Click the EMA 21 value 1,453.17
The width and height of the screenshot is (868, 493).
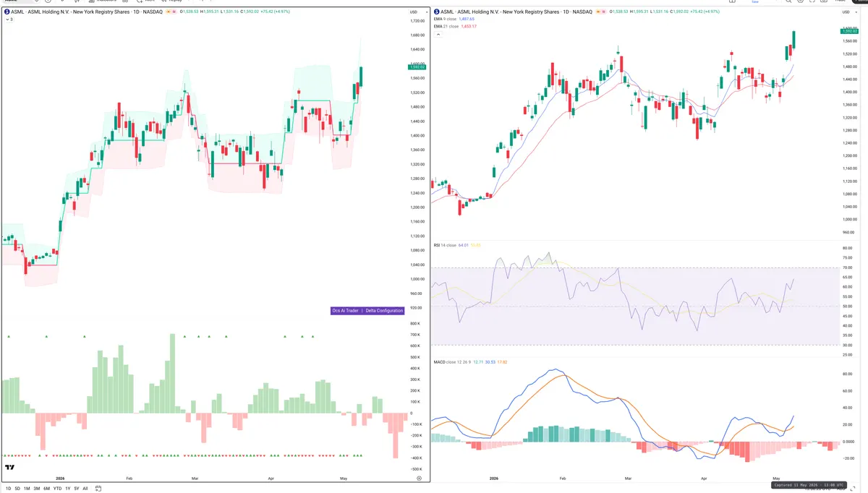point(469,26)
